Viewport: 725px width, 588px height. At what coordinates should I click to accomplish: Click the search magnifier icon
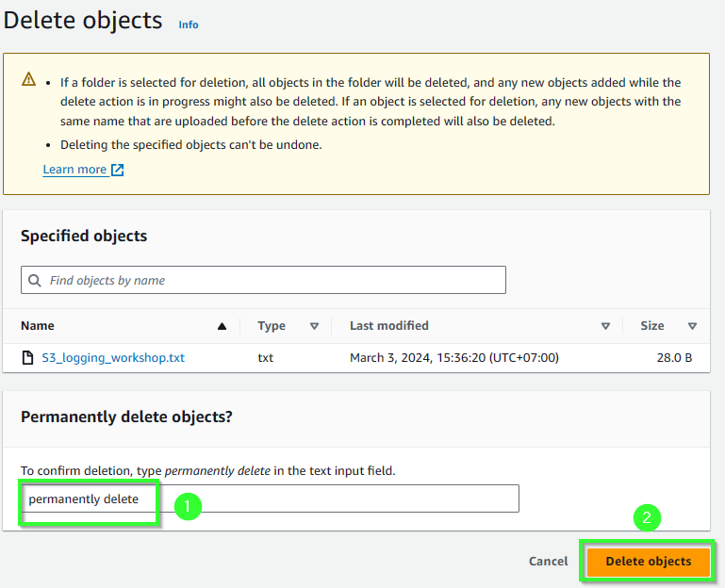click(35, 280)
